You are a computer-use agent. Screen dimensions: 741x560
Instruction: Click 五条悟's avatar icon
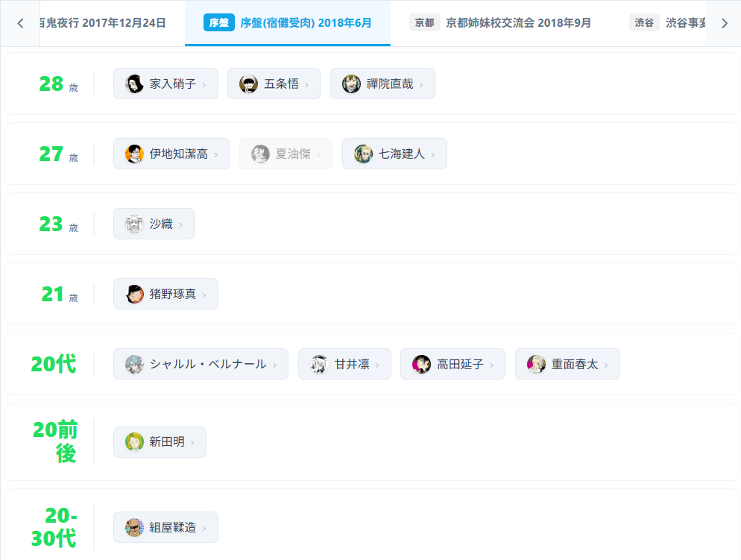pyautogui.click(x=248, y=84)
